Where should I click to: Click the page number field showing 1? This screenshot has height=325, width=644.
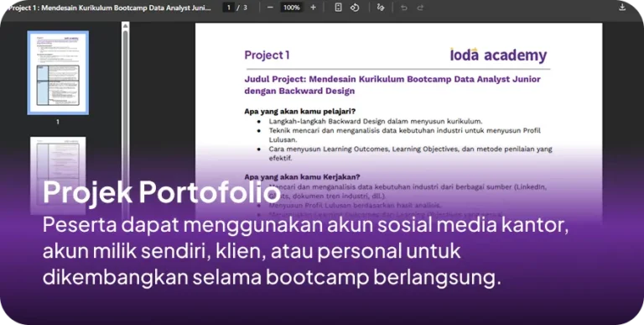click(229, 8)
